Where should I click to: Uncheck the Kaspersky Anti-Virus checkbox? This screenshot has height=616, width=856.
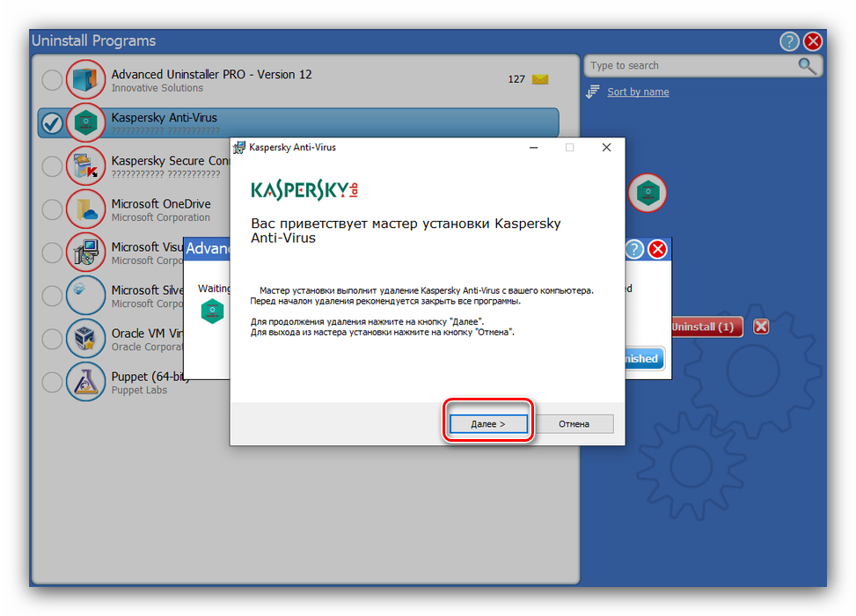pyautogui.click(x=52, y=124)
